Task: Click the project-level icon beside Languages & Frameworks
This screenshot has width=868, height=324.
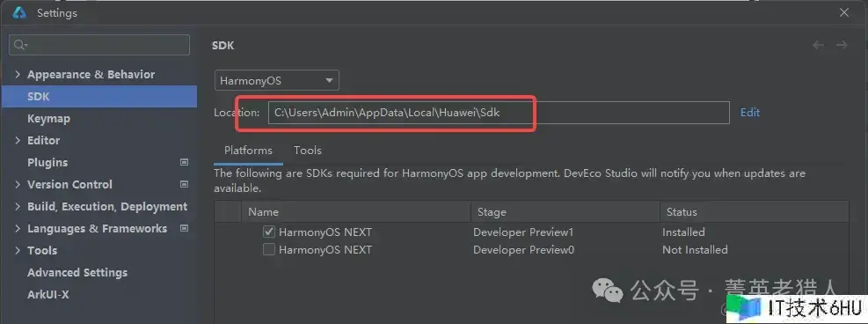Action: [x=185, y=228]
